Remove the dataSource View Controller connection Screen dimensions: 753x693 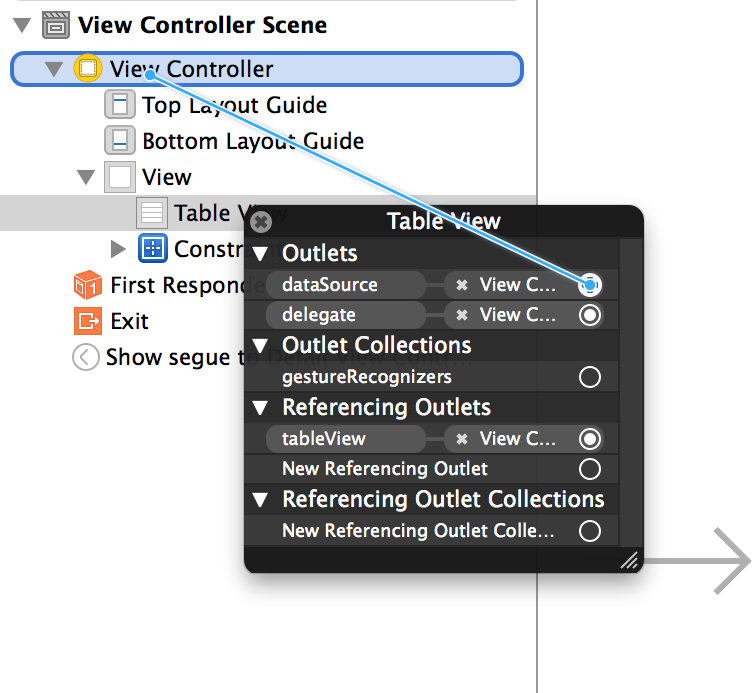462,285
